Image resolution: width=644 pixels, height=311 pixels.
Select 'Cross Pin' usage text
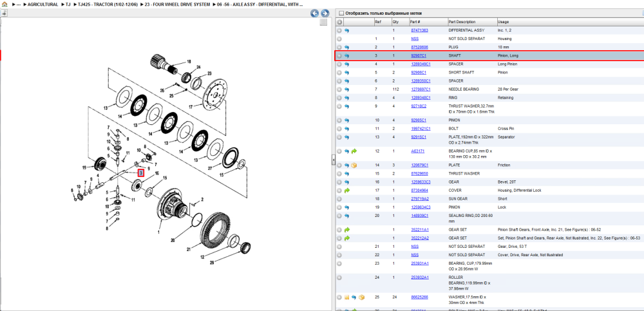click(505, 129)
